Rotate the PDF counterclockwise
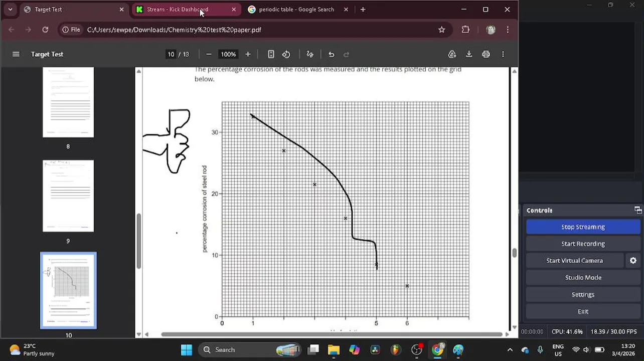Viewport: 644px width, 361px height. (286, 54)
